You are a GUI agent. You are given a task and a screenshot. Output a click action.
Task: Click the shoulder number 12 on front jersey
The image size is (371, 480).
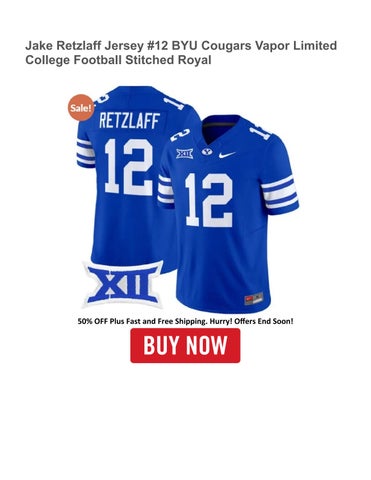pyautogui.click(x=260, y=131)
